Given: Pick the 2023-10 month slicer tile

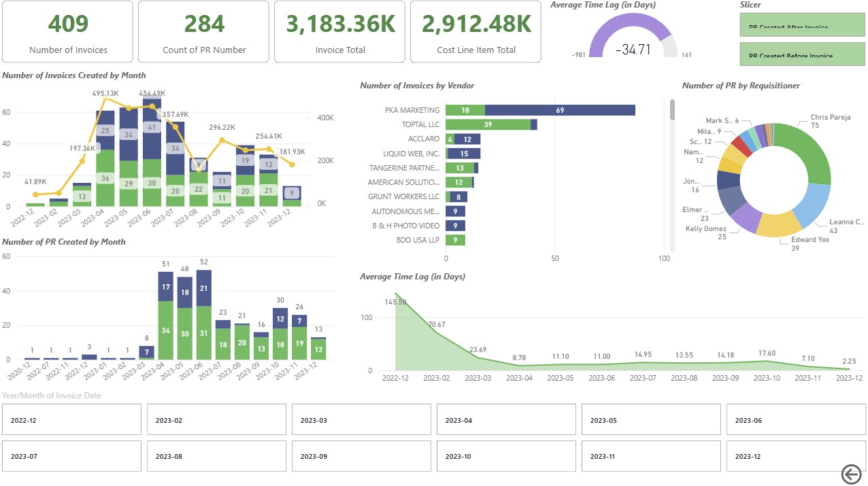Looking at the screenshot, I should pos(506,456).
